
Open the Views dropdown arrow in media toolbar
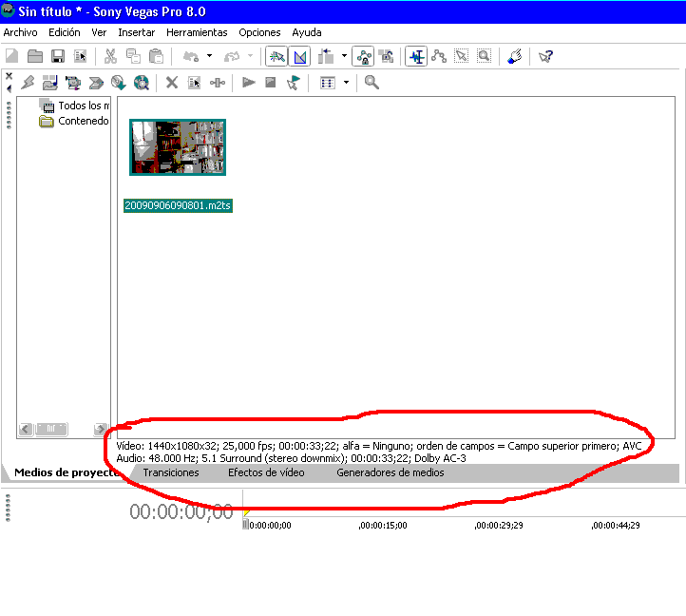pyautogui.click(x=346, y=83)
